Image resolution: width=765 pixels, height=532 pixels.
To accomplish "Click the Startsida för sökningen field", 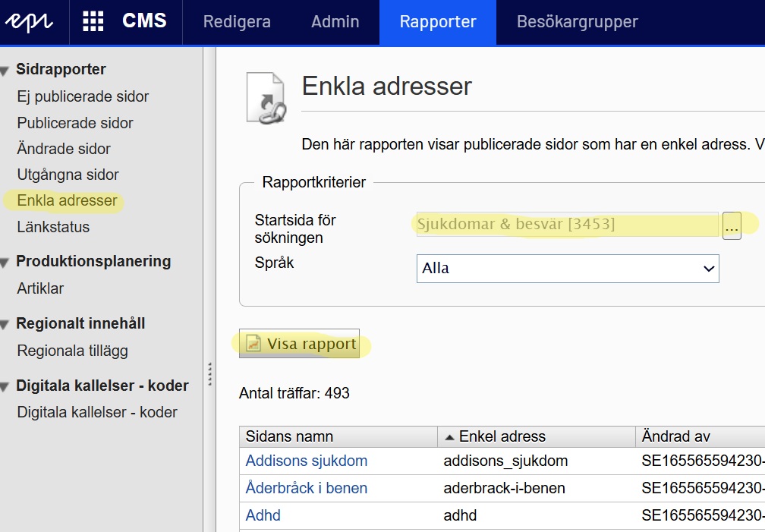I will 566,225.
